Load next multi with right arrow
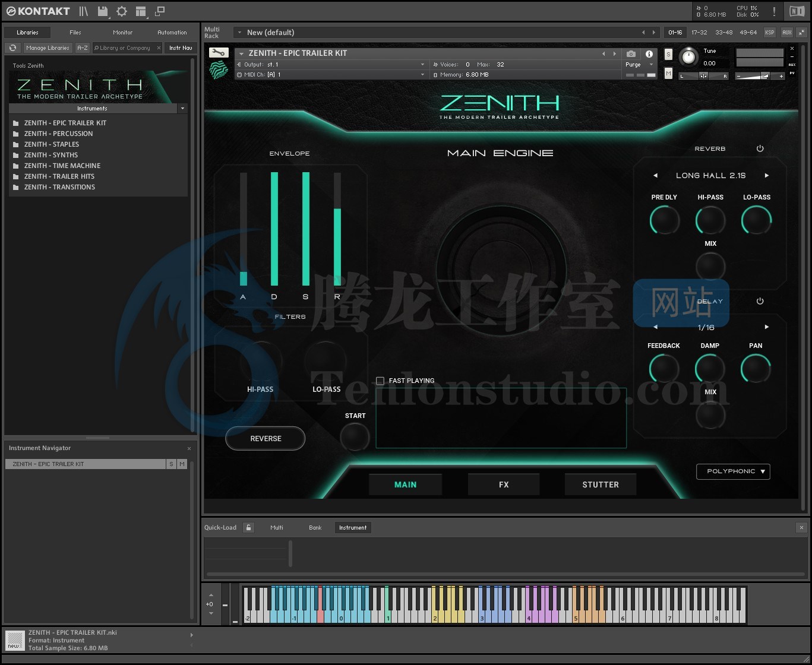Viewport: 812px width, 665px height. tap(654, 33)
